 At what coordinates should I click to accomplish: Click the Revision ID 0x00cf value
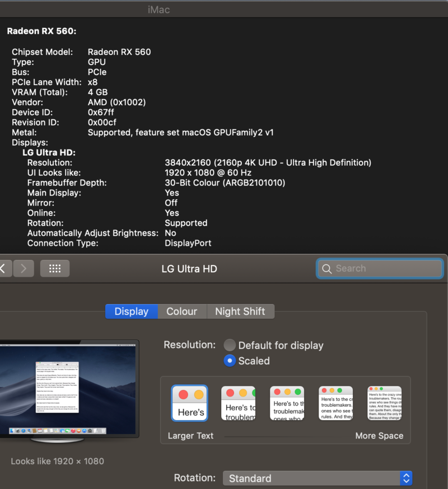click(x=102, y=122)
